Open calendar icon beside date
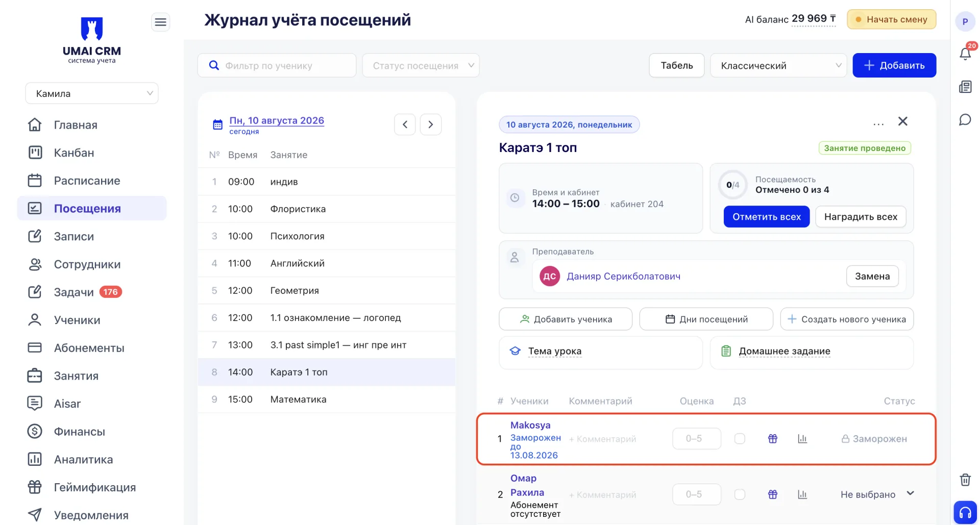The image size is (980, 525). (218, 124)
